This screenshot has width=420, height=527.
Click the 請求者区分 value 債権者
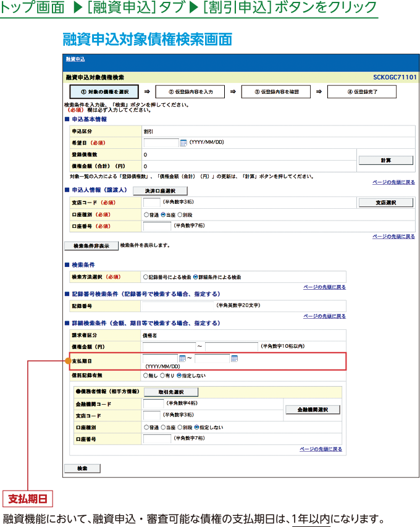(x=149, y=335)
